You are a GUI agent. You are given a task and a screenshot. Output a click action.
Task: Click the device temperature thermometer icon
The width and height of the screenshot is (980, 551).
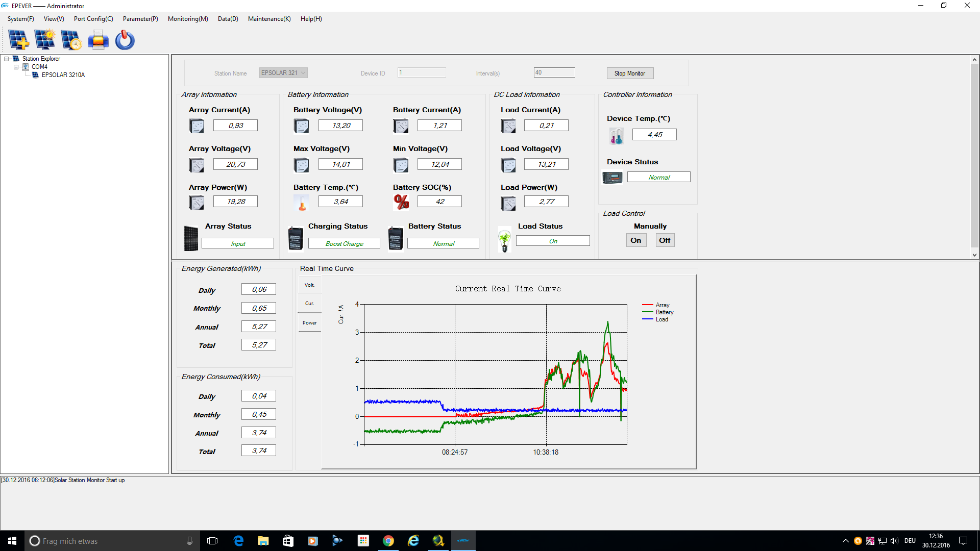click(617, 136)
